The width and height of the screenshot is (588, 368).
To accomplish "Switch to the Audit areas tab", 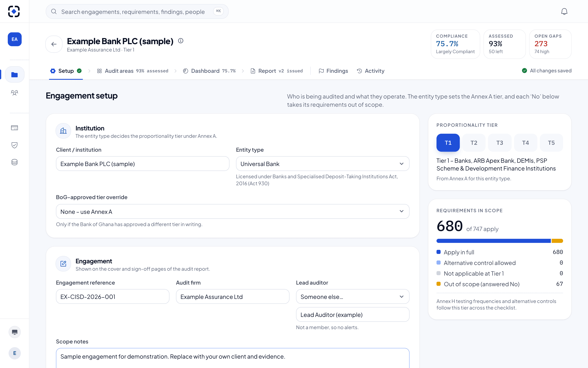I will (x=133, y=71).
